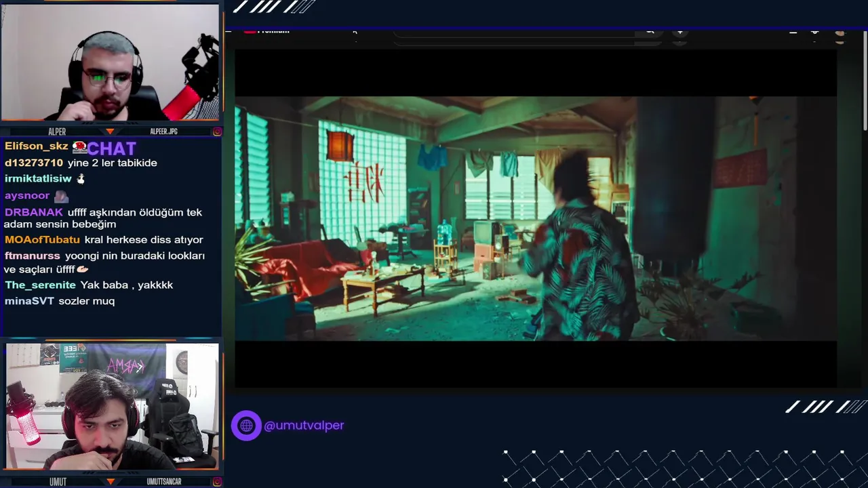The image size is (868, 488).
Task: Click the Umut webcam feed
Action: (x=112, y=407)
